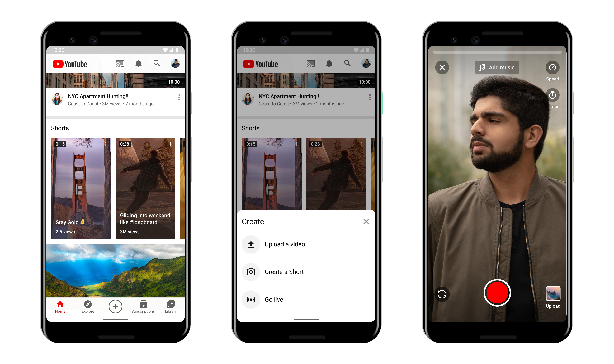Close the Create modal dialog
This screenshot has height=364, width=614.
(x=366, y=222)
